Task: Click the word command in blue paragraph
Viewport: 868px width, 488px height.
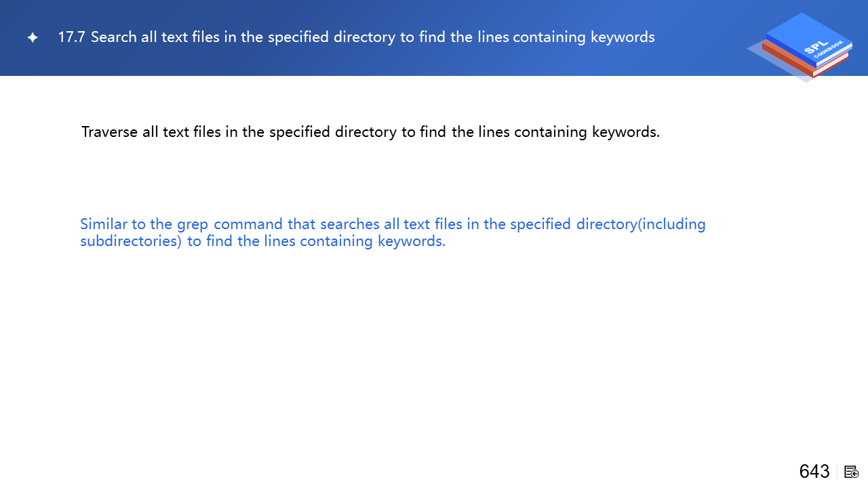Action: point(249,224)
